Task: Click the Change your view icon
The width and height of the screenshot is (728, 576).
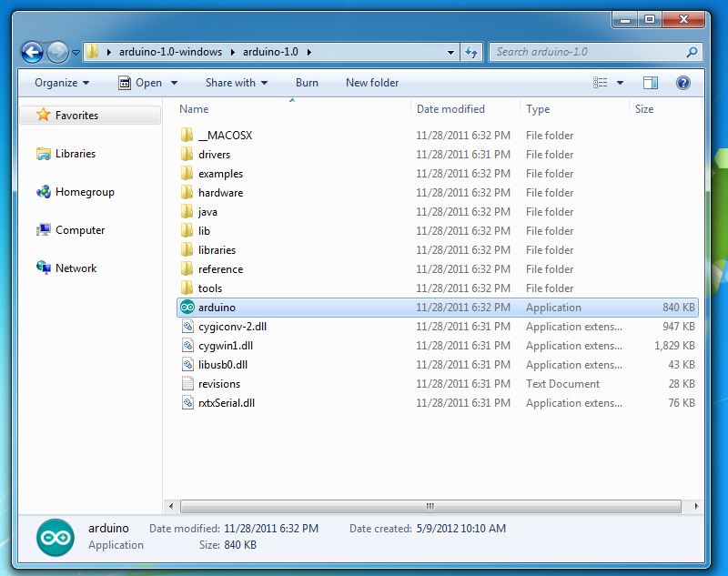Action: [x=601, y=83]
